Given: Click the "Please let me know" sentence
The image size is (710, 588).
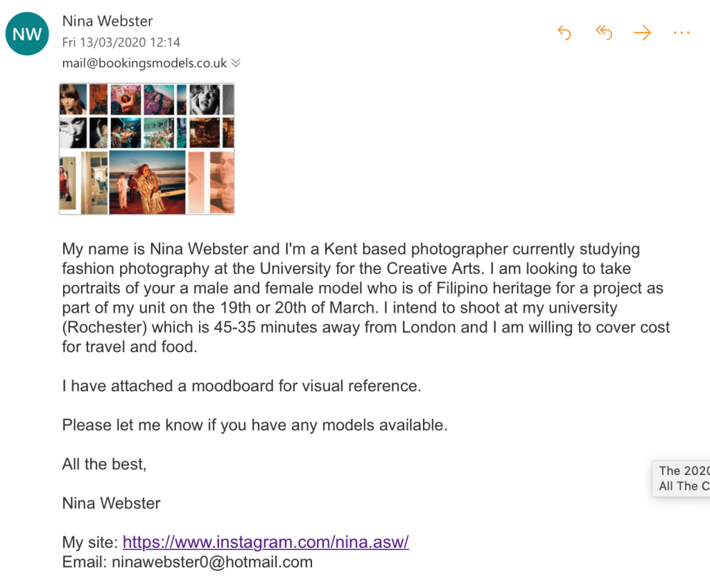Looking at the screenshot, I should [x=254, y=425].
